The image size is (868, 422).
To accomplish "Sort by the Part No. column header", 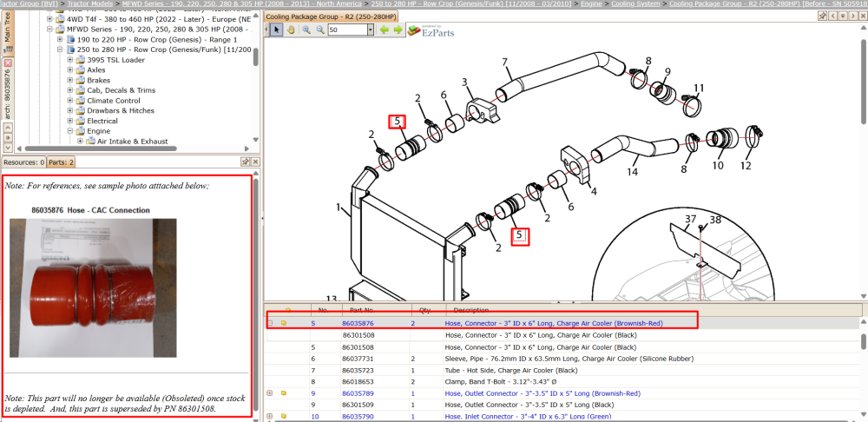I will (x=376, y=310).
